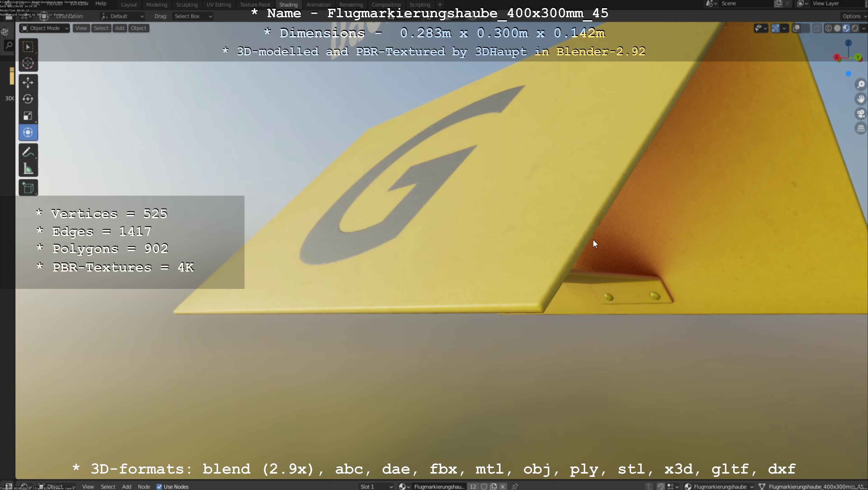Image resolution: width=868 pixels, height=490 pixels.
Task: Select the Move tool in toolbar
Action: click(28, 83)
